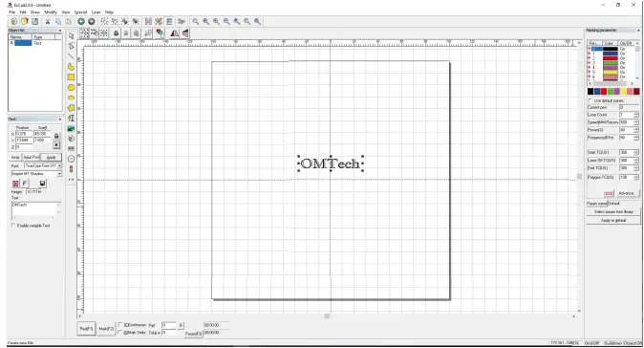
Task: Click the Lock object padlock icon
Action: point(117,33)
